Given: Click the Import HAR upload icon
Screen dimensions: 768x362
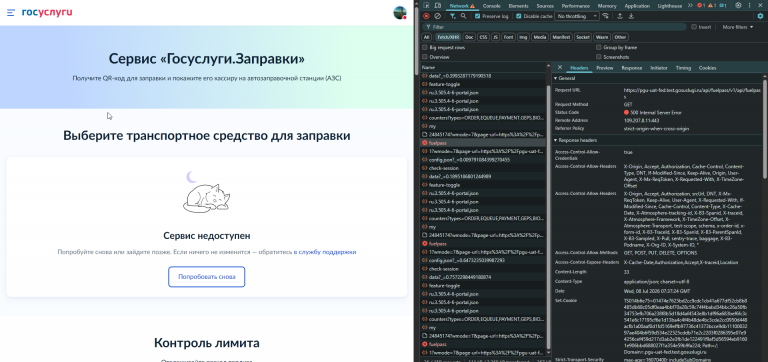Looking at the screenshot, I should coord(620,16).
